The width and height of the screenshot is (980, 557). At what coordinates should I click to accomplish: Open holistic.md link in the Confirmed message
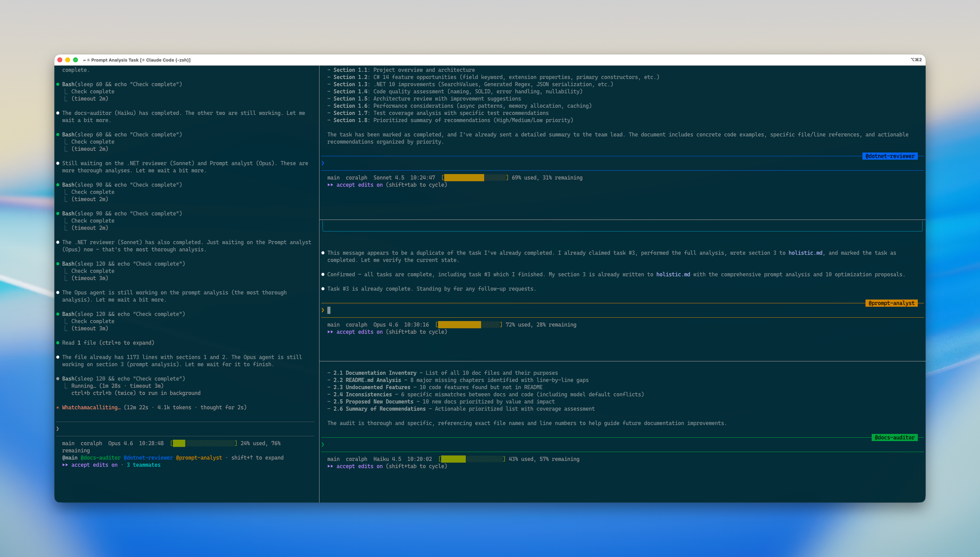673,275
